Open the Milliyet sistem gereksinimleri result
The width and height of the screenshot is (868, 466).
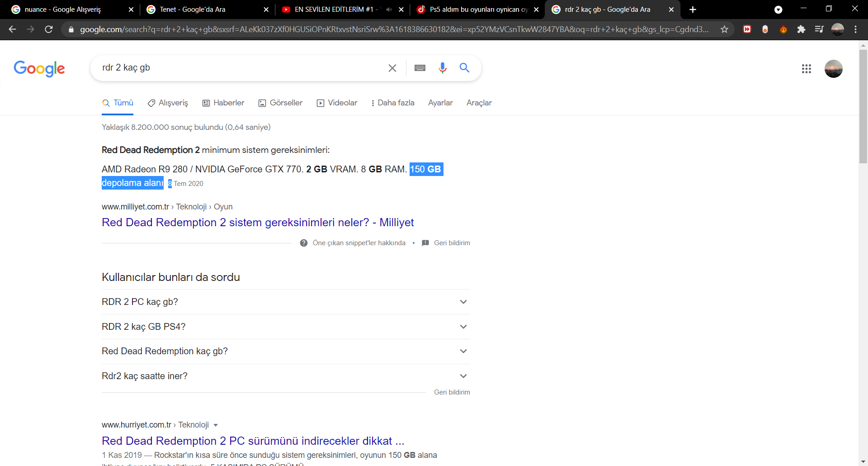point(258,223)
